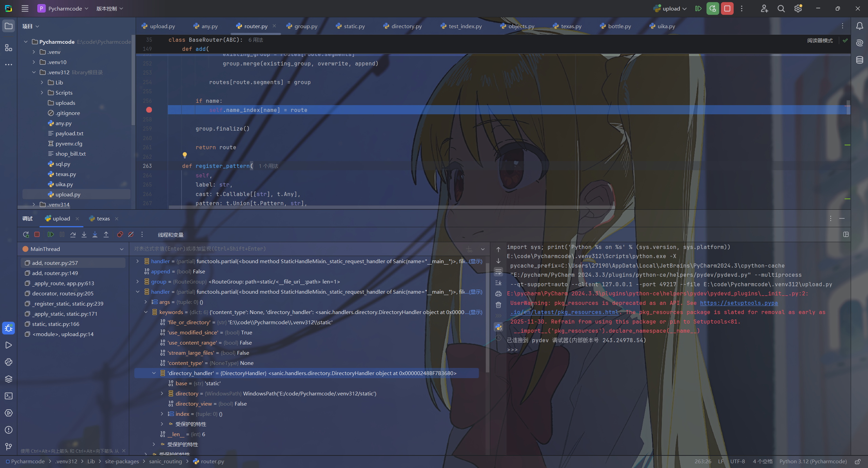The width and height of the screenshot is (868, 468).
Task: Click the red Stop button in top toolbar
Action: 727,8
